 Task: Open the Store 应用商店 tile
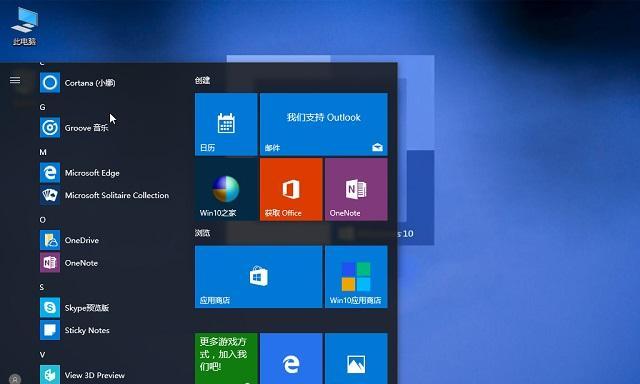(258, 277)
